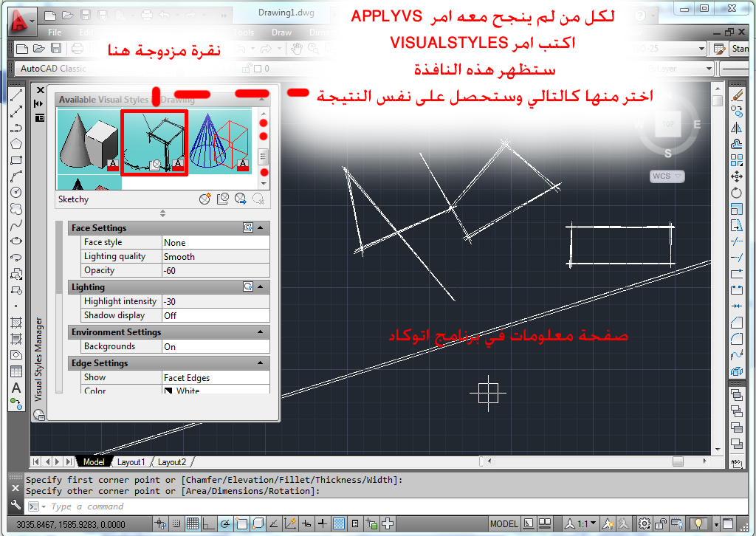Select the Realistic cone and cube thumbnail
Image resolution: width=756 pixels, height=536 pixels.
(x=89, y=142)
